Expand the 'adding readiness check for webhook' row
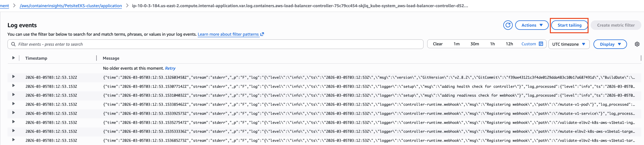Image resolution: width=644 pixels, height=145 pixels. tap(14, 95)
